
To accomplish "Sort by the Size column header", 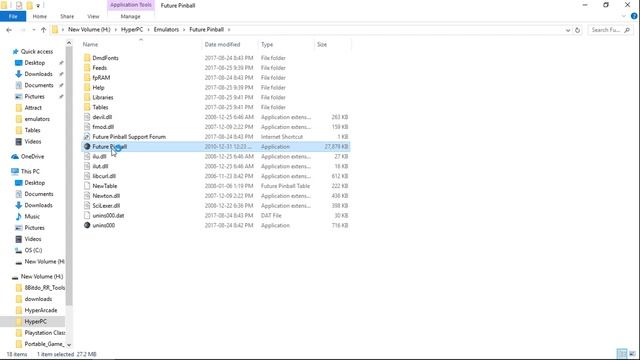I will click(322, 44).
